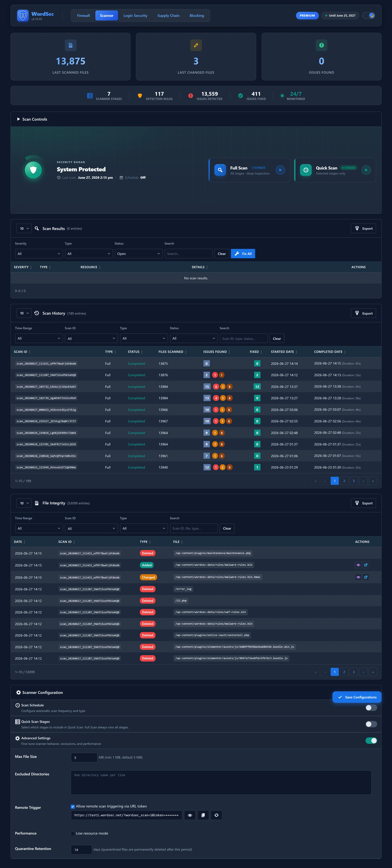Click the issues detected red warning icon
This screenshot has height=868, width=392.
[x=190, y=96]
